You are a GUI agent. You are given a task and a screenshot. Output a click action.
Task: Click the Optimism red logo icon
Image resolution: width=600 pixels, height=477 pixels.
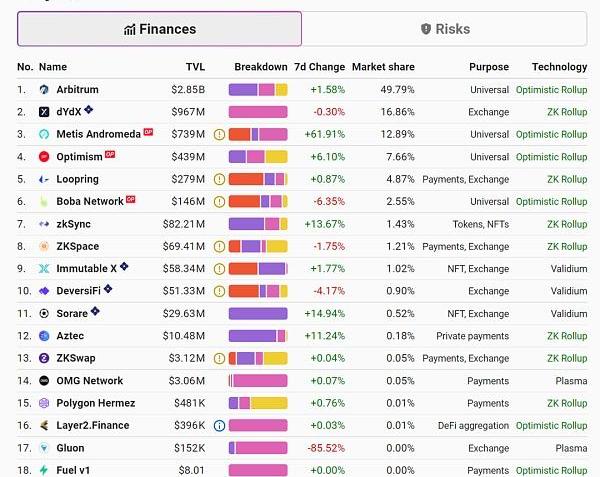(44, 157)
